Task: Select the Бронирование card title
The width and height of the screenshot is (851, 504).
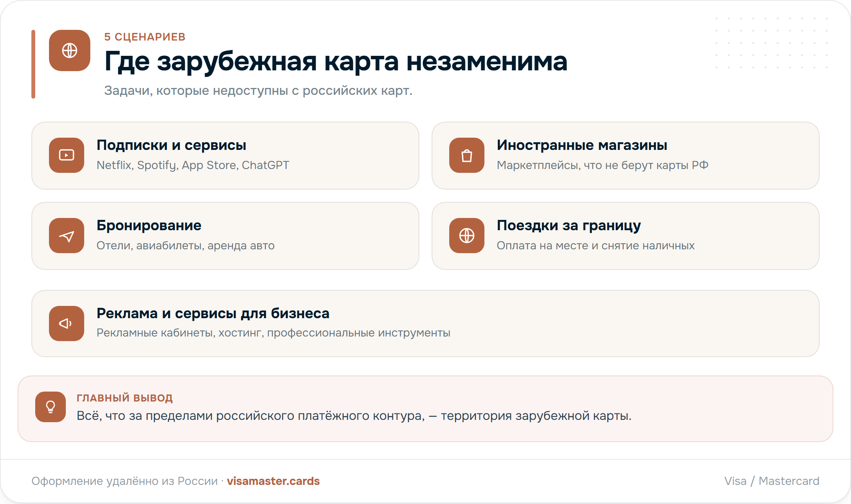Action: pos(149,226)
